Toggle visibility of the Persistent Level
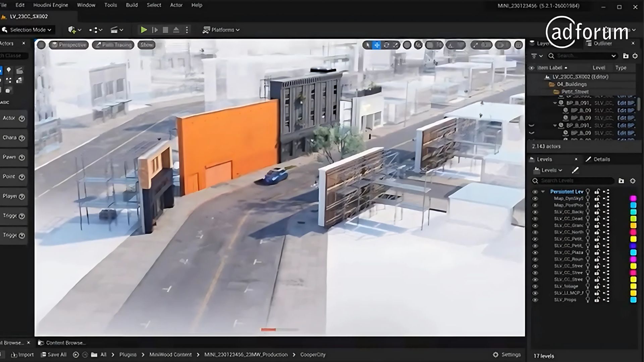This screenshot has width=644, height=362. pos(535,192)
